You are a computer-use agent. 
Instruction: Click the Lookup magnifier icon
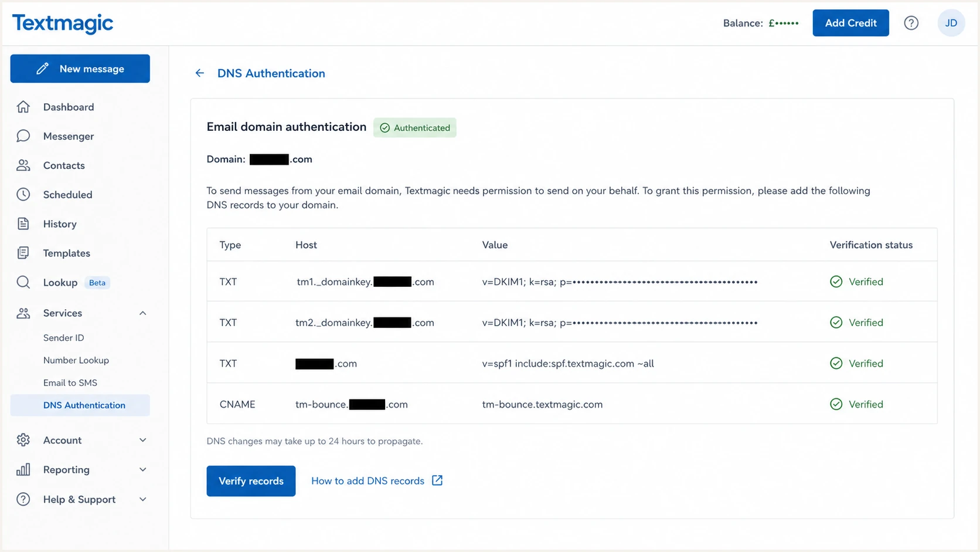[x=23, y=283]
